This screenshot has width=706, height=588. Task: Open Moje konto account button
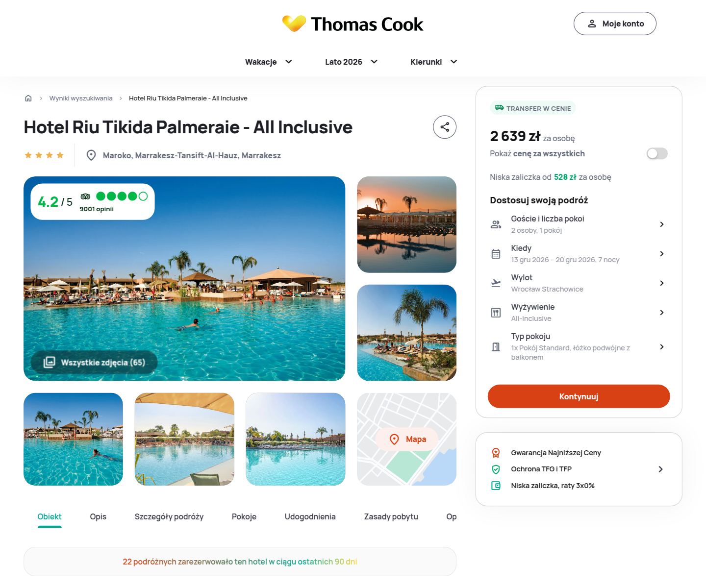click(615, 24)
